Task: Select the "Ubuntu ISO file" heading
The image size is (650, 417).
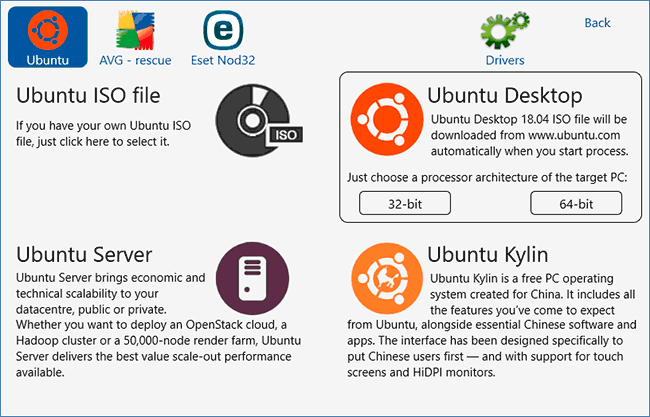Action: coord(88,95)
